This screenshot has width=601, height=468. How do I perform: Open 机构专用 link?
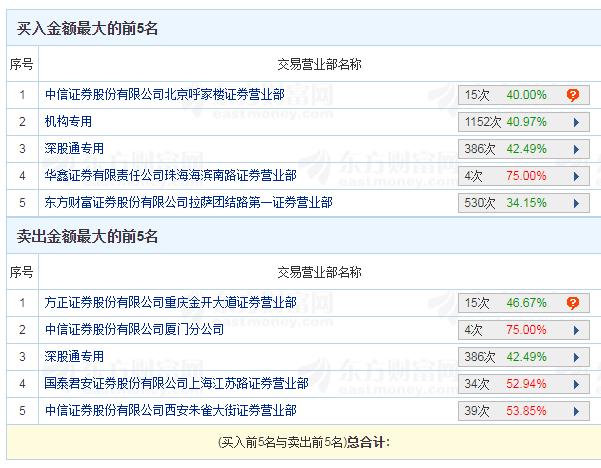pos(68,122)
